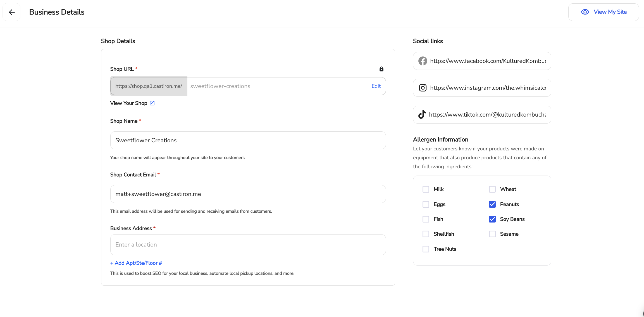Click the sweetflower-creations URL slug field

tap(279, 86)
